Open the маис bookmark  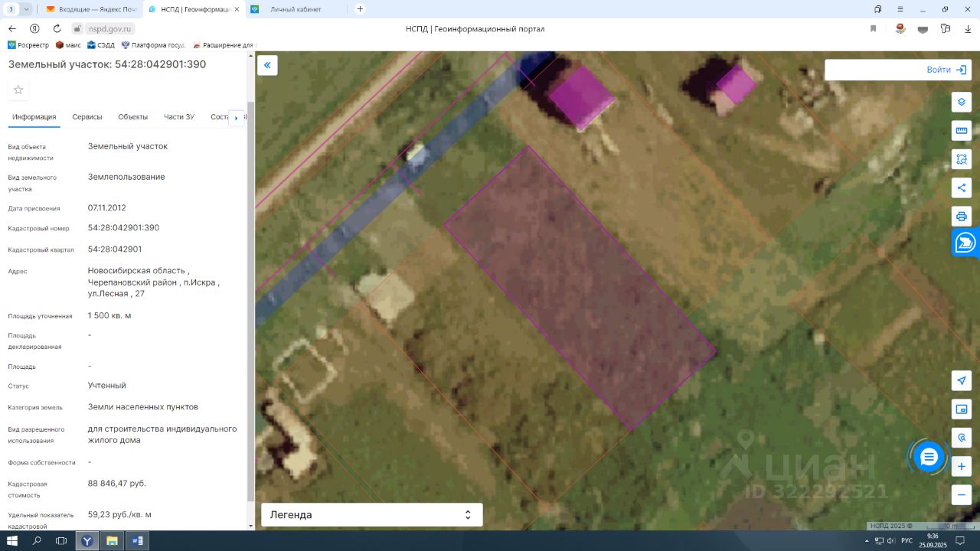68,45
